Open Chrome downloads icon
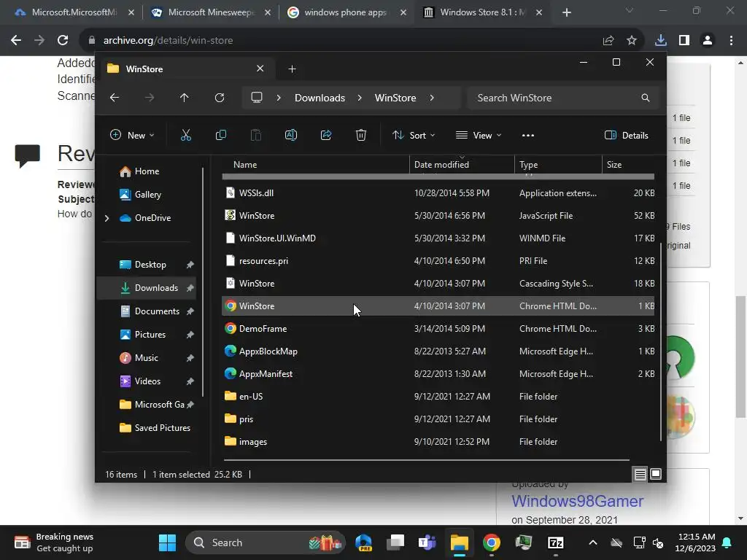This screenshot has width=747, height=560. [661, 41]
